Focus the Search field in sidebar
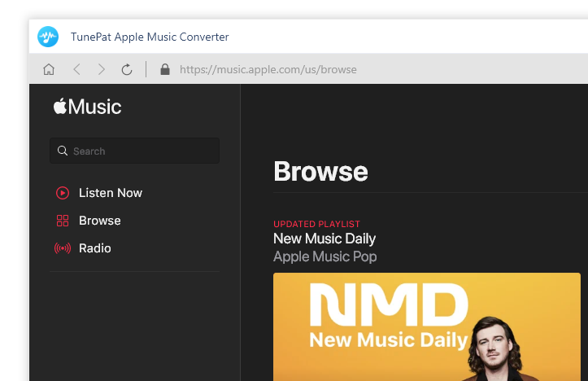This screenshot has height=381, width=588. (x=135, y=151)
